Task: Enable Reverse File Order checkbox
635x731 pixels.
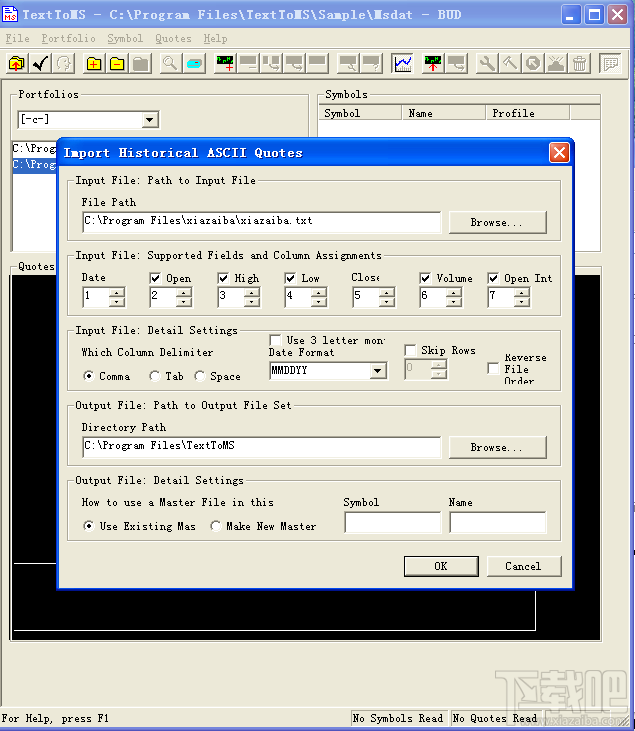Action: click(493, 368)
